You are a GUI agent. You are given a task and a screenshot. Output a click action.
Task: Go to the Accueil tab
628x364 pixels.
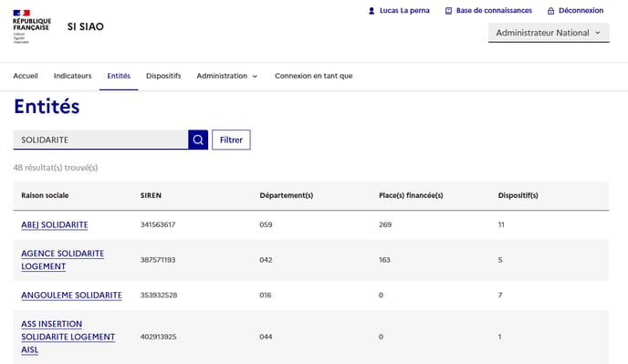[x=26, y=76]
